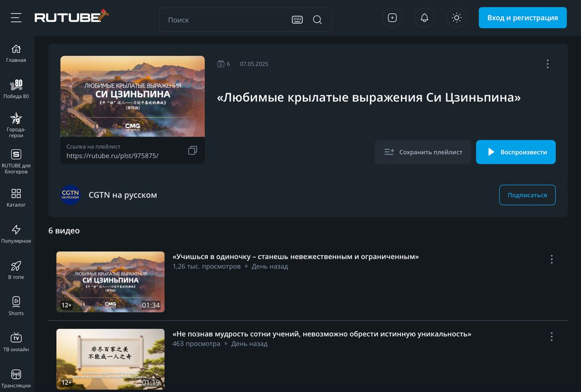Open the virtual keyboard in search bar
The image size is (581, 392).
click(x=297, y=20)
